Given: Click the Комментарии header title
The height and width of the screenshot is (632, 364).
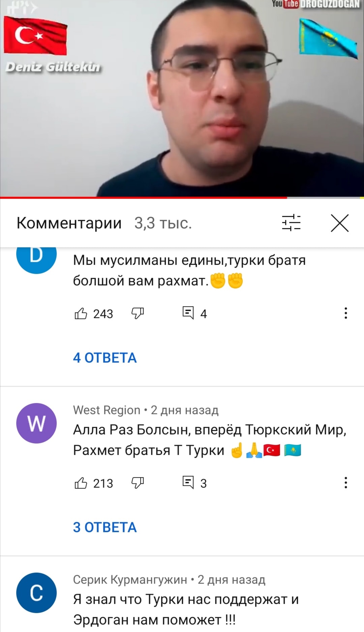Looking at the screenshot, I should 69,223.
